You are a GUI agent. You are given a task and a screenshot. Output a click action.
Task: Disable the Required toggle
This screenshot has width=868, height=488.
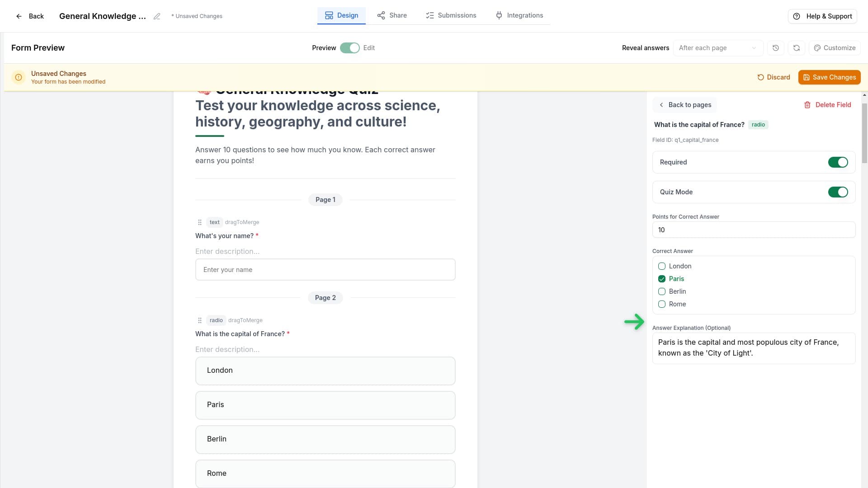pyautogui.click(x=838, y=162)
